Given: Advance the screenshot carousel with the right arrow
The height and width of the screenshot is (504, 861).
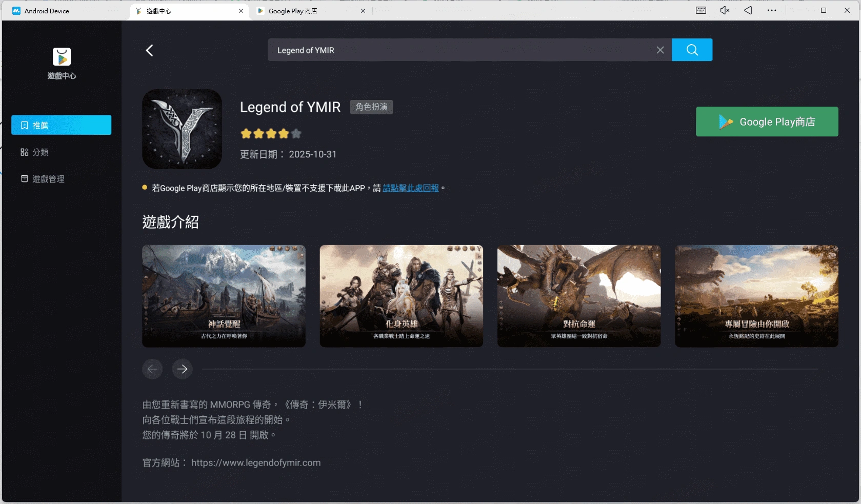Looking at the screenshot, I should tap(182, 369).
